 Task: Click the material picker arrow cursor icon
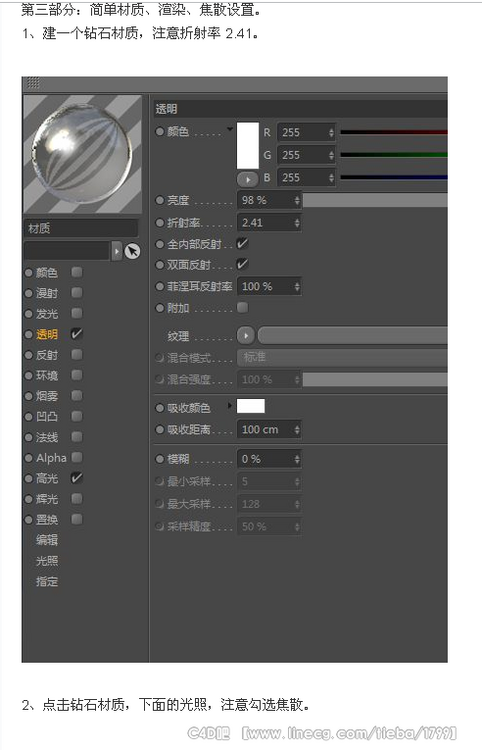click(132, 251)
